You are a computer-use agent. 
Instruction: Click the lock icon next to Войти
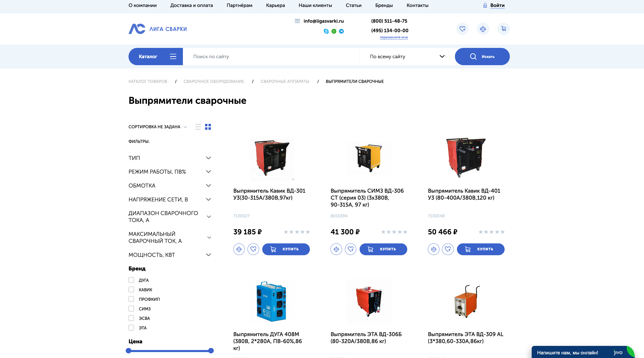pyautogui.click(x=485, y=5)
